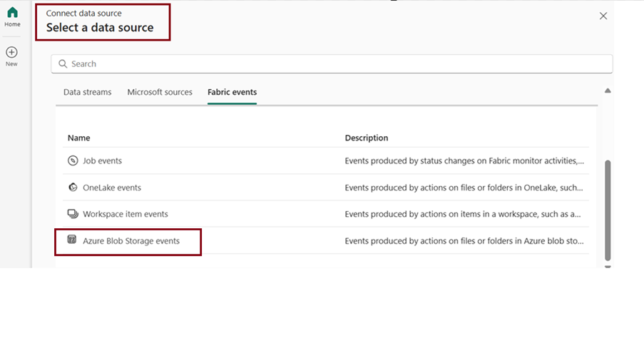Click the Job events icon
Image resolution: width=644 pixels, height=358 pixels.
click(x=73, y=160)
